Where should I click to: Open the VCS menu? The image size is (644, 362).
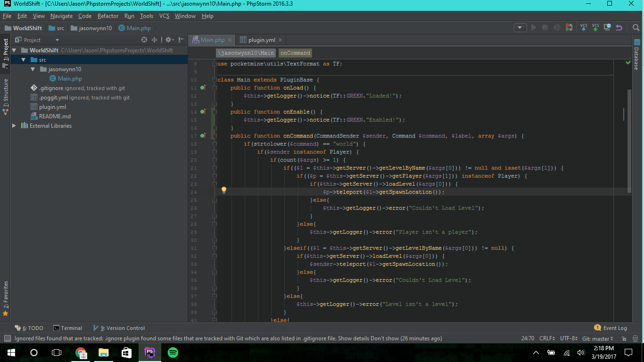point(164,16)
